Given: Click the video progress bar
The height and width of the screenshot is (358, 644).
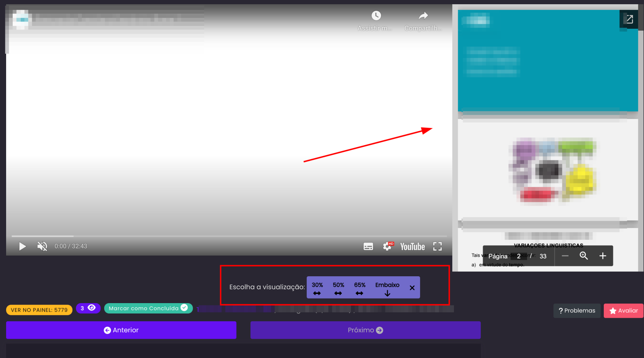Looking at the screenshot, I should (x=229, y=236).
